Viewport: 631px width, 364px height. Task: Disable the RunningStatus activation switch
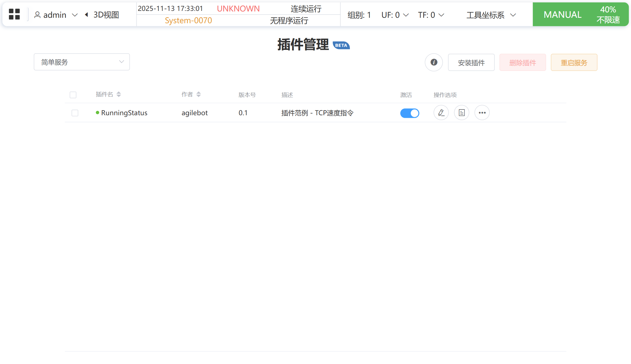pyautogui.click(x=409, y=113)
